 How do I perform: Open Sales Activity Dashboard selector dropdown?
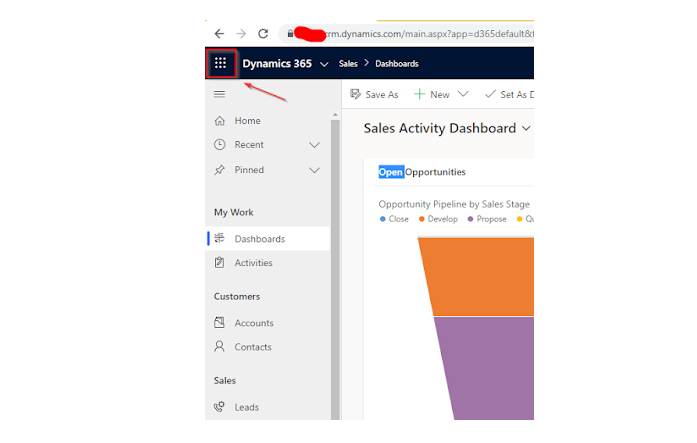click(x=525, y=128)
